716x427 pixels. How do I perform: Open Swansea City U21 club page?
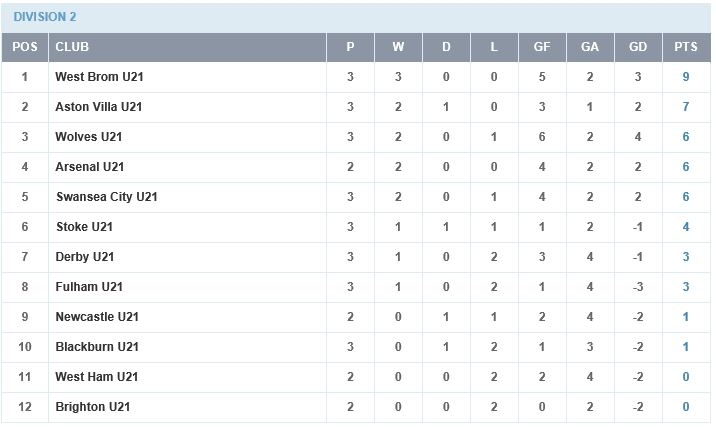tap(106, 197)
